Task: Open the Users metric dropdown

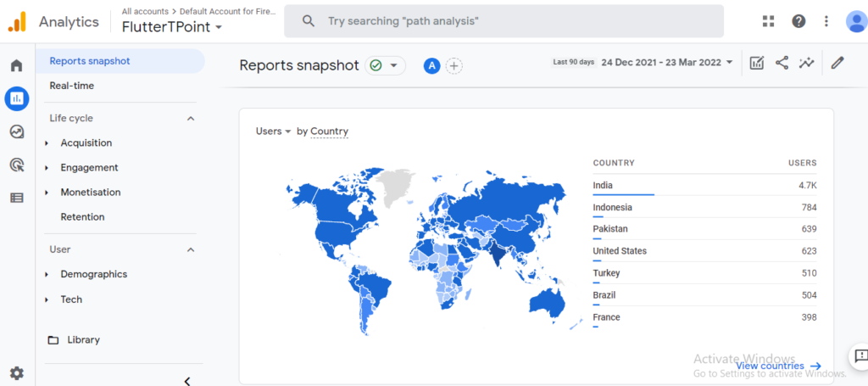Action: tap(273, 131)
